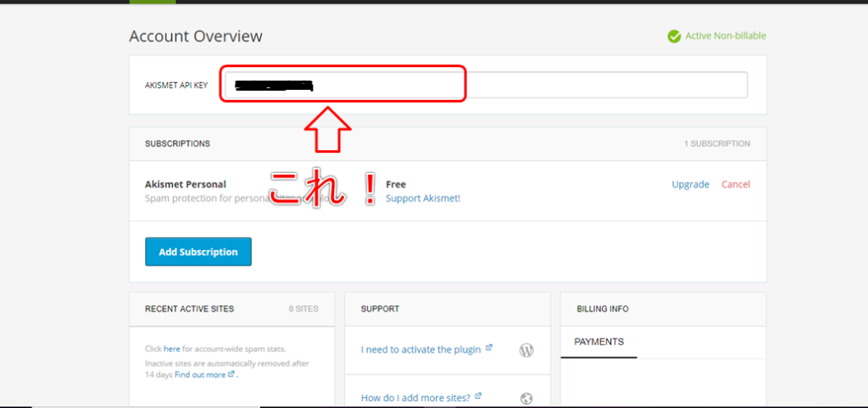Viewport: 868px width, 408px height.
Task: Click the Add Subscription button
Action: point(198,252)
